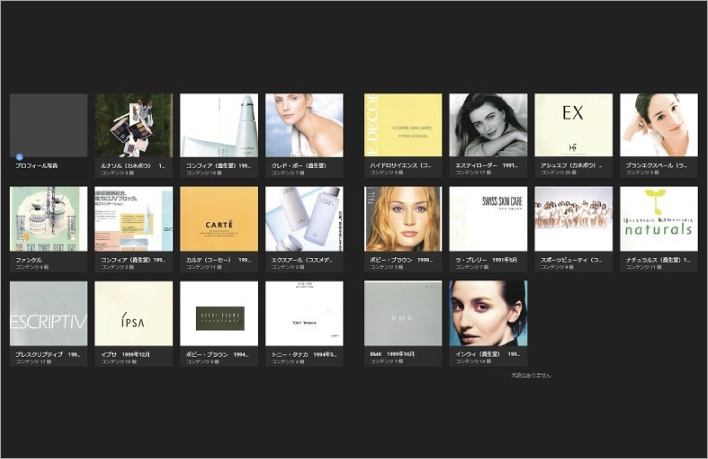The height and width of the screenshot is (459, 708).
Task: Click the 'ラ・プレリー 1991年5月' title text
Action: click(x=486, y=260)
